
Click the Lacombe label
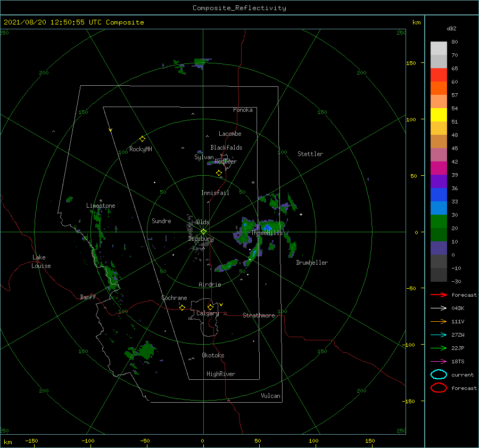pos(230,134)
